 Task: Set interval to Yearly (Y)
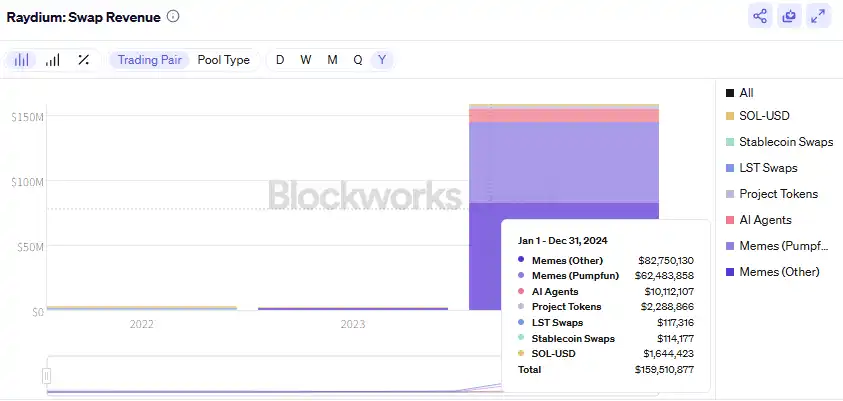coord(382,60)
